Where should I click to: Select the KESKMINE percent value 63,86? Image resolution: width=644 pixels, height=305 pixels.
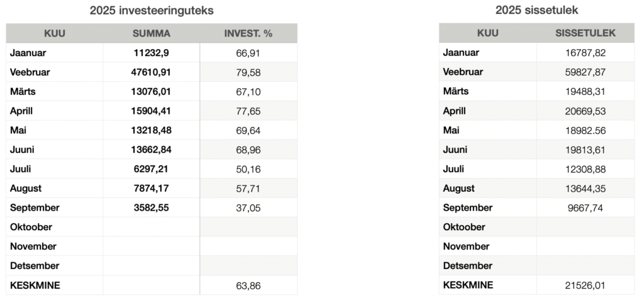(x=248, y=286)
